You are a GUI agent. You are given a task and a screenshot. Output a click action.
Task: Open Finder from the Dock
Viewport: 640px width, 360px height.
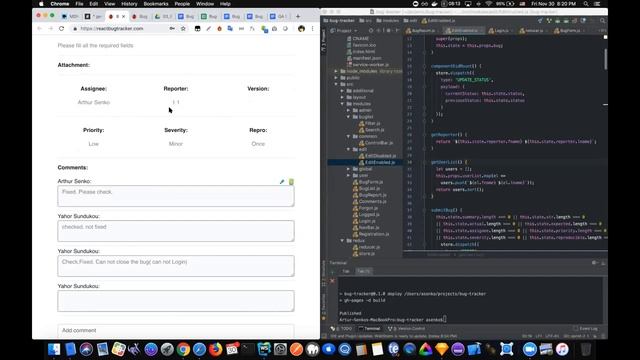pyautogui.click(x=54, y=349)
